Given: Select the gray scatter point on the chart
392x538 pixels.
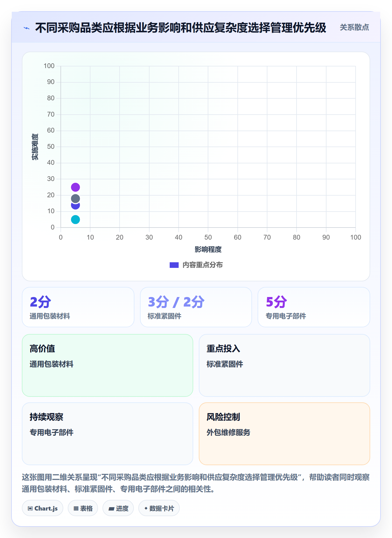Looking at the screenshot, I should click(x=75, y=199).
